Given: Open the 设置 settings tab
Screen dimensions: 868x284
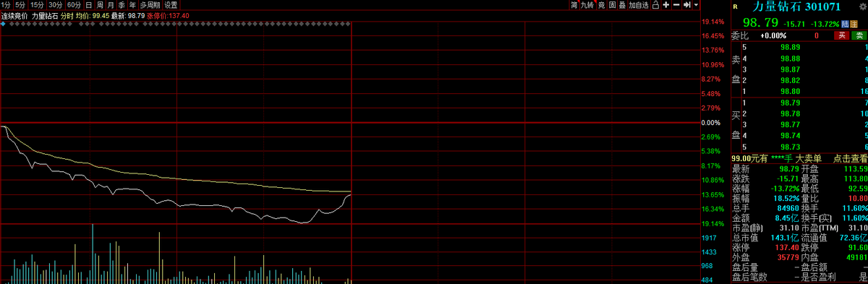Looking at the screenshot, I should tap(171, 4).
